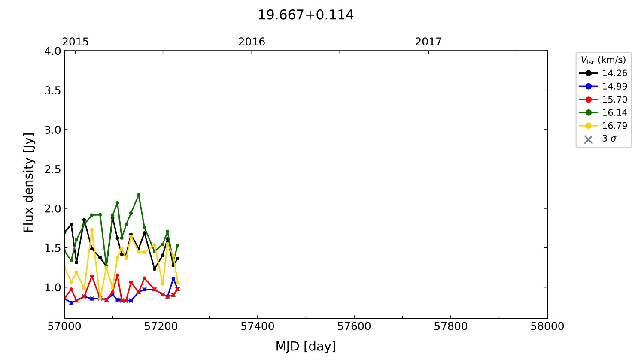Select the highest blue data point

pyautogui.click(x=173, y=279)
